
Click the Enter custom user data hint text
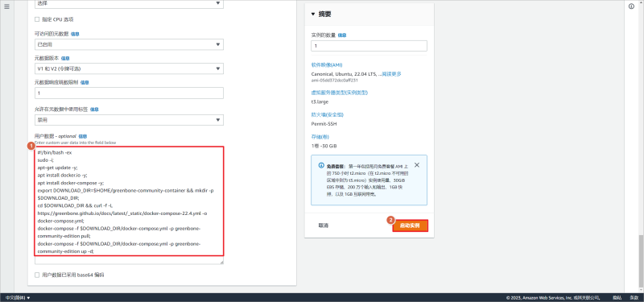(x=75, y=143)
